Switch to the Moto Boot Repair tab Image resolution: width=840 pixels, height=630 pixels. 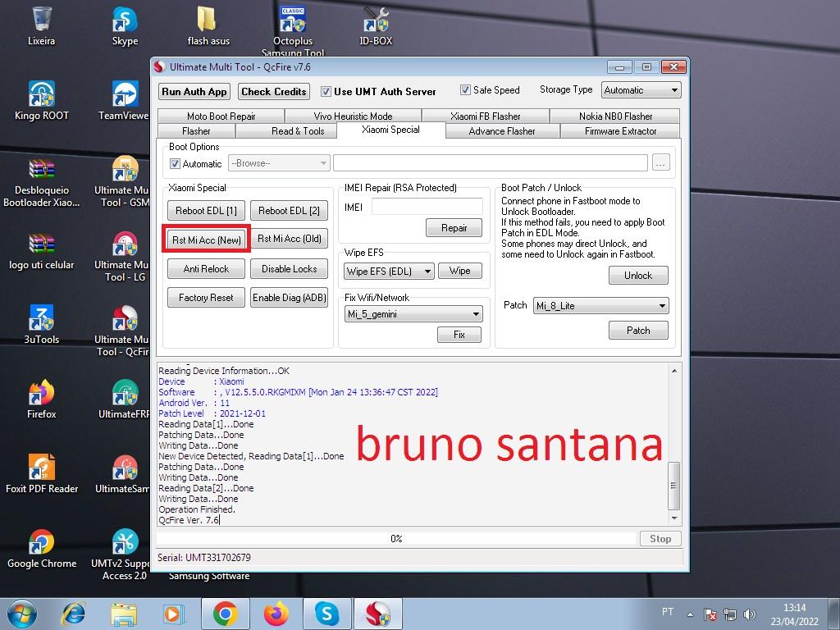pos(221,116)
